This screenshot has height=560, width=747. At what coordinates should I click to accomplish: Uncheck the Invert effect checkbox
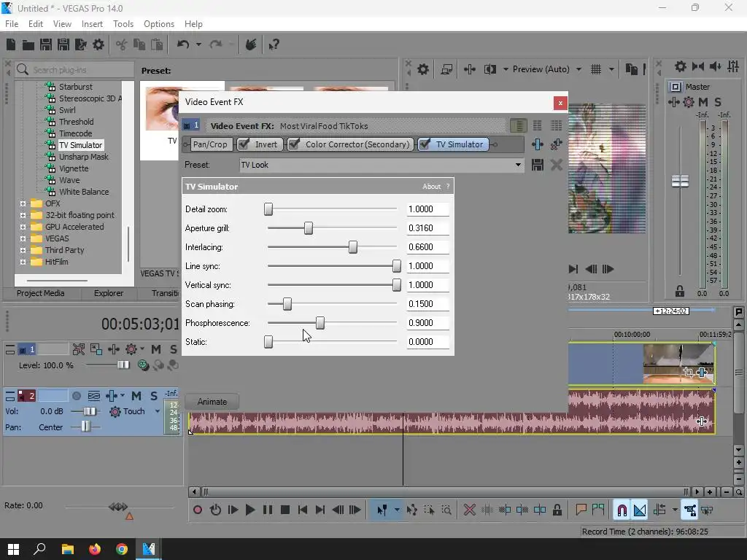[244, 144]
